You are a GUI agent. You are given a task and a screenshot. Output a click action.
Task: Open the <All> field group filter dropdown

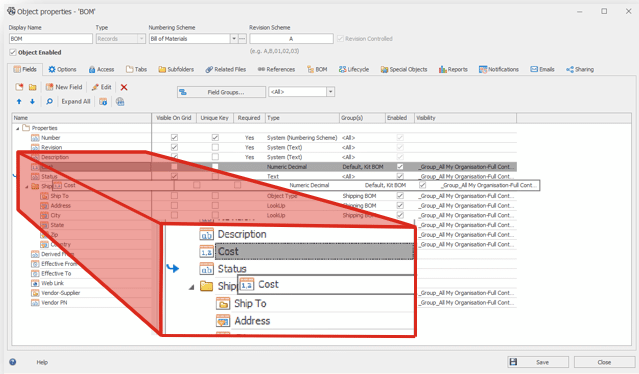coord(331,92)
